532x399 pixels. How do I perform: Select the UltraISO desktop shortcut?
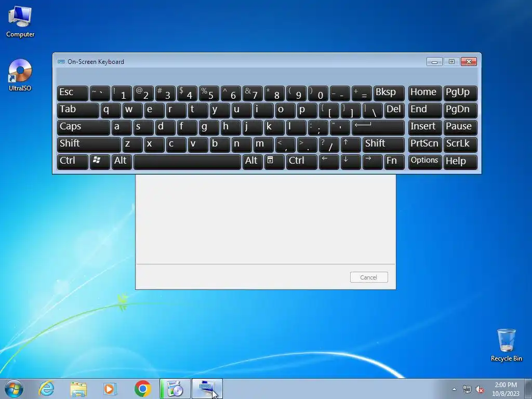coord(20,75)
